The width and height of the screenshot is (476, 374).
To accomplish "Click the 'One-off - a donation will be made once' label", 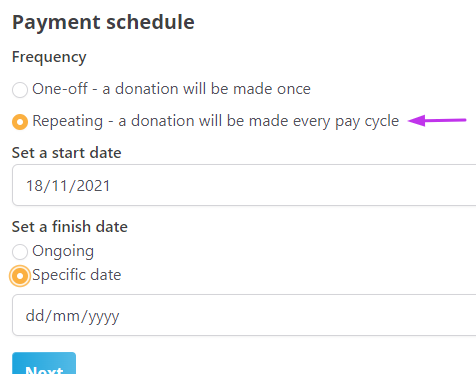I will point(171,89).
